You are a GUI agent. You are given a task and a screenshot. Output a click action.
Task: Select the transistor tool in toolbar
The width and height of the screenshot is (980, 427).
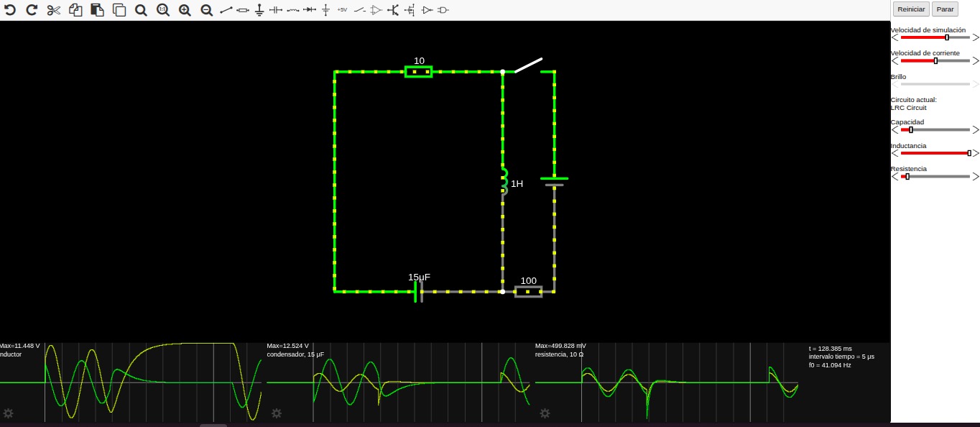(x=393, y=10)
